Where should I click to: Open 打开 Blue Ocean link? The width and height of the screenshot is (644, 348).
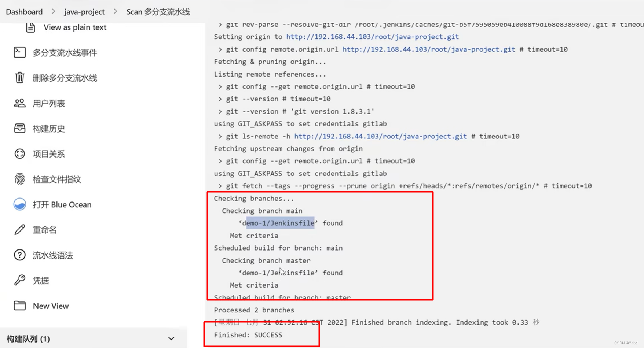[x=62, y=204]
